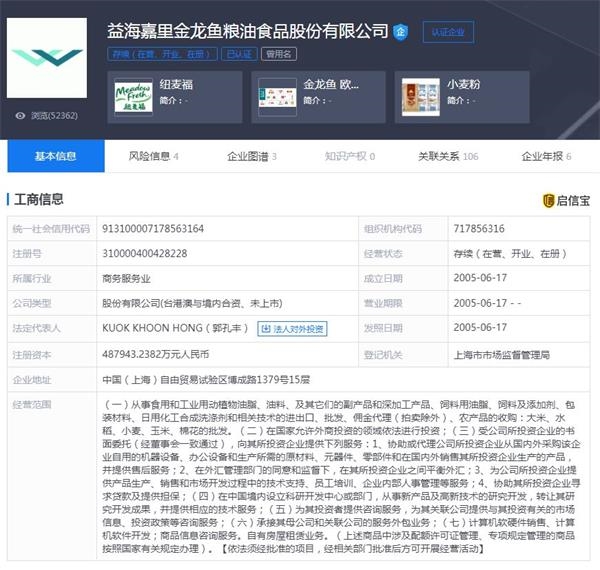Image resolution: width=600 pixels, height=570 pixels.
Task: Switch to the 基本信息 tab
Action: 56,156
